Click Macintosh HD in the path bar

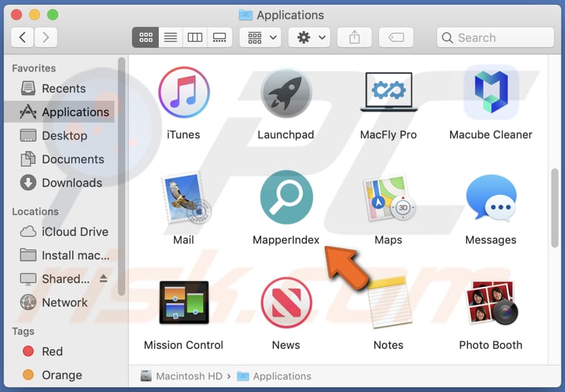181,376
